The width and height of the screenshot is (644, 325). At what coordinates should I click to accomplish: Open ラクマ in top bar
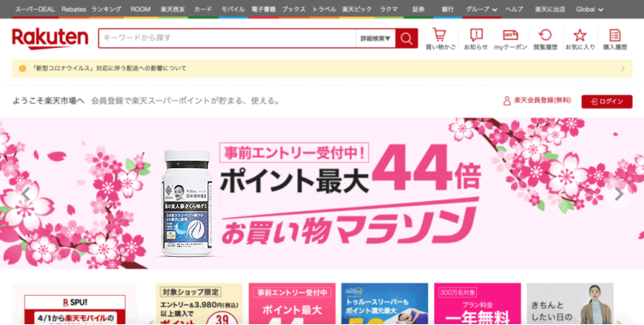tap(389, 9)
